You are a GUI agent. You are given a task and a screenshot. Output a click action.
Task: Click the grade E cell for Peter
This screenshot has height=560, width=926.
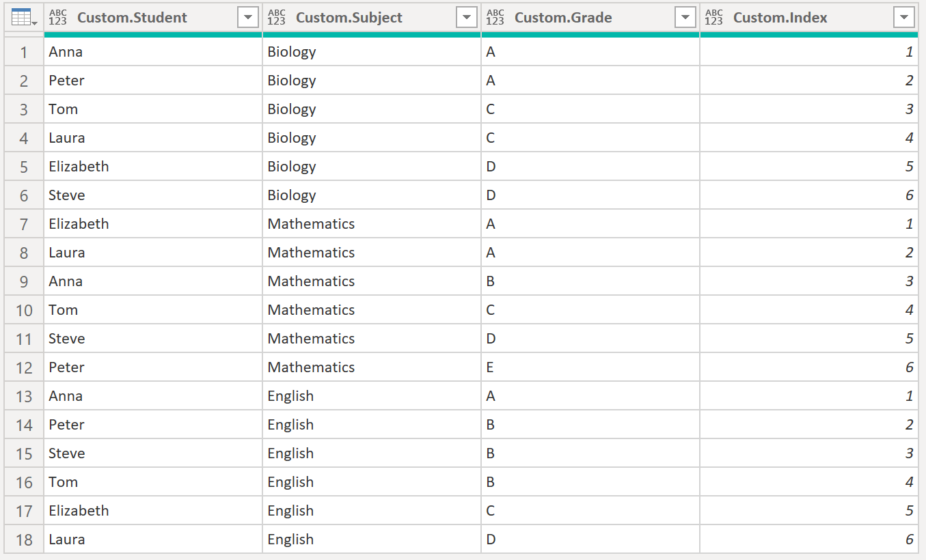click(491, 367)
